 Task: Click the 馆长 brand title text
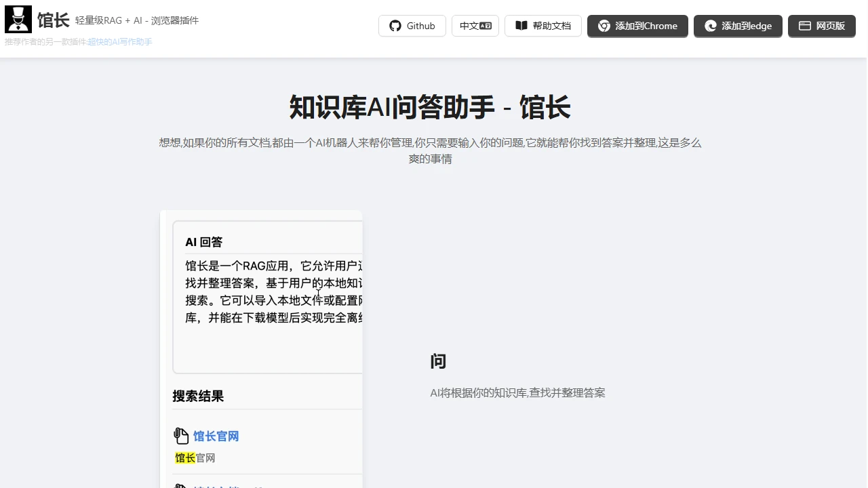[x=54, y=20]
